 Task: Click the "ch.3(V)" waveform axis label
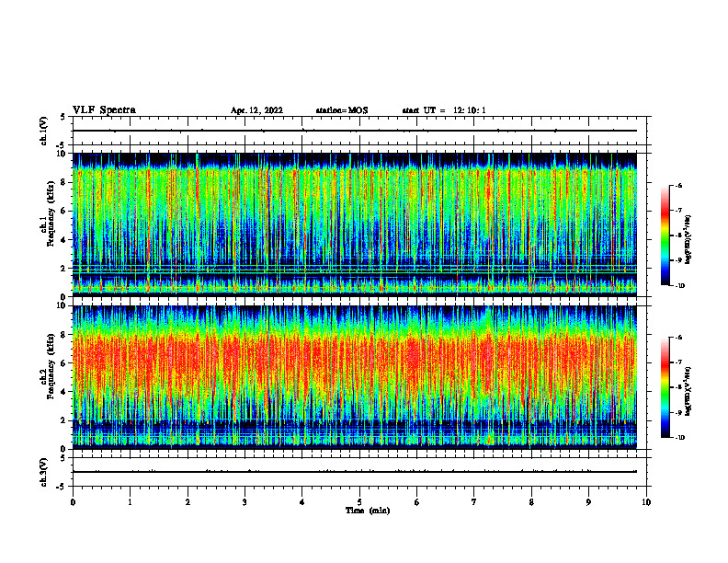tap(44, 472)
